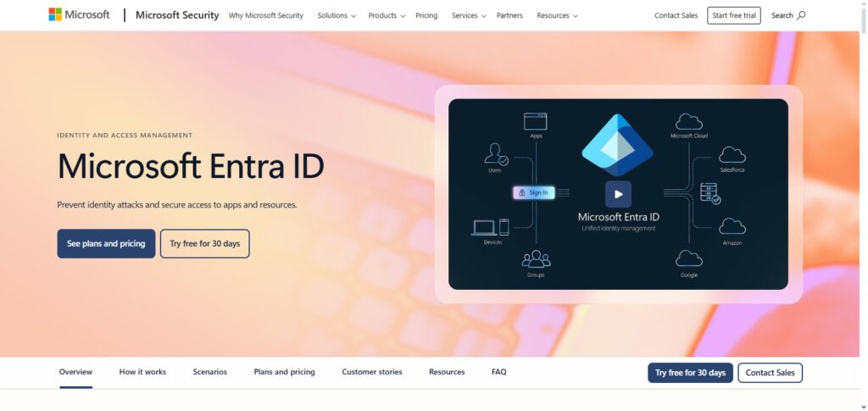Screen dimensions: 868x411
Task: Click the Microsoft logo
Action: pyautogui.click(x=79, y=15)
